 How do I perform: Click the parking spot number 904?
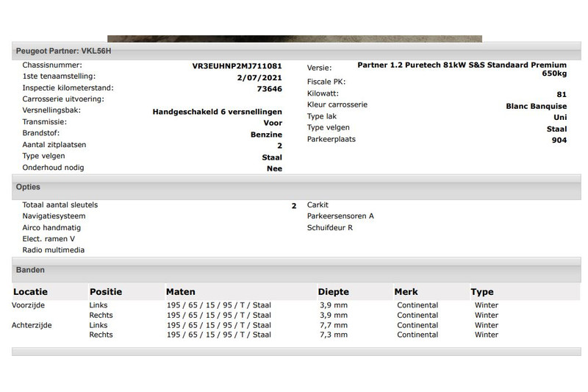pyautogui.click(x=559, y=140)
